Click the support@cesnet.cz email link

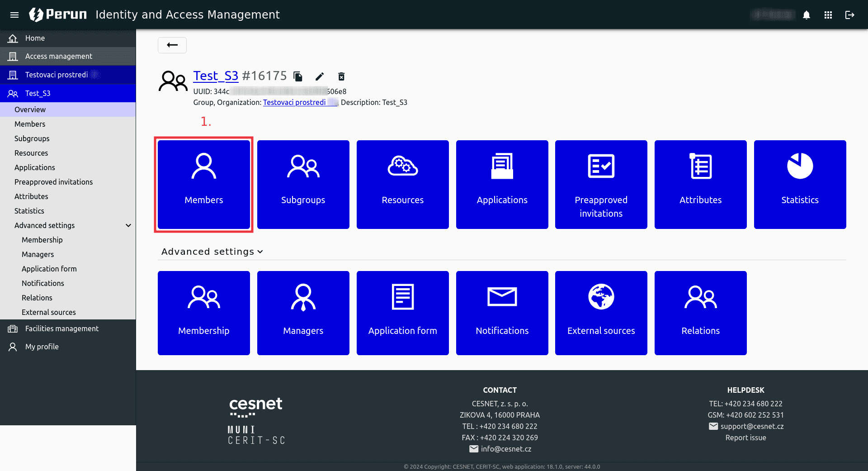point(752,426)
